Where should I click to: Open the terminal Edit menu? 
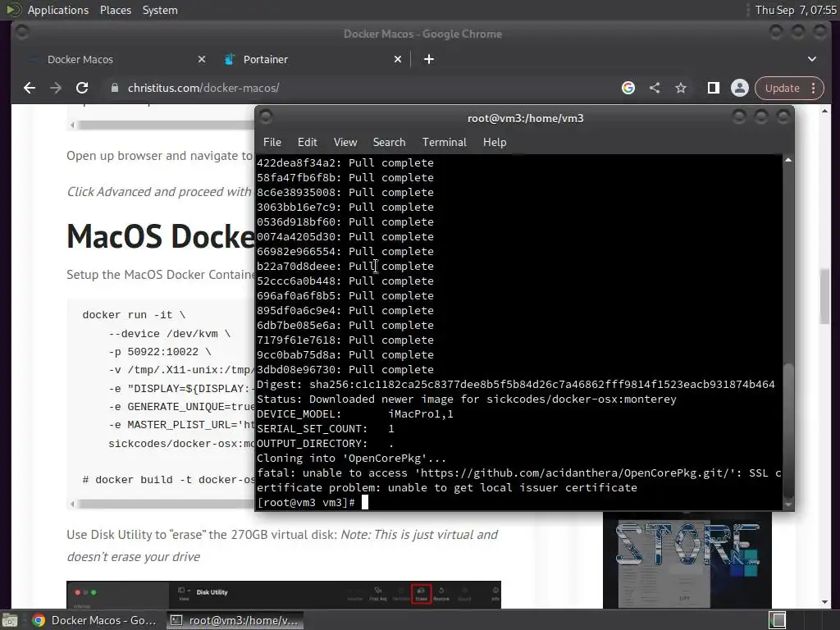(308, 142)
